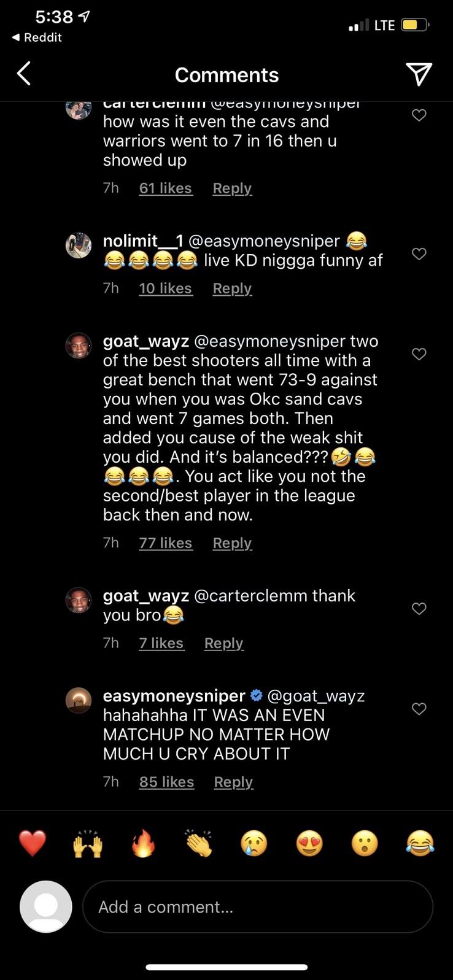Tap the crying face emoji reaction
This screenshot has width=453, height=980.
[x=254, y=843]
